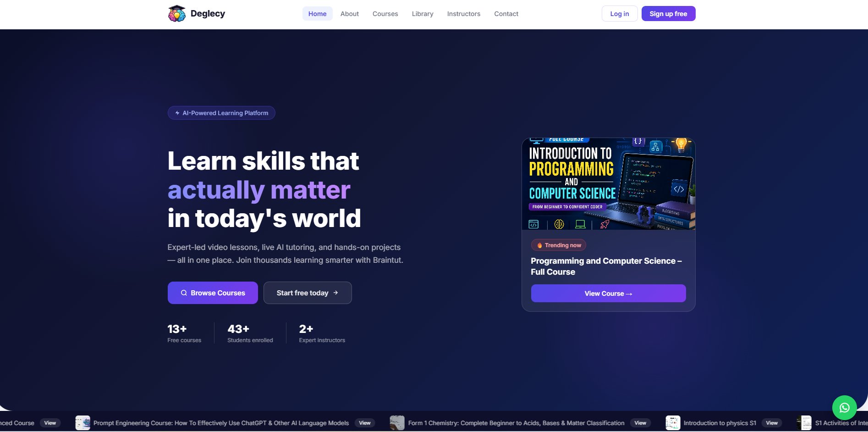Click View next to Prompt Engineering Course

click(x=365, y=423)
